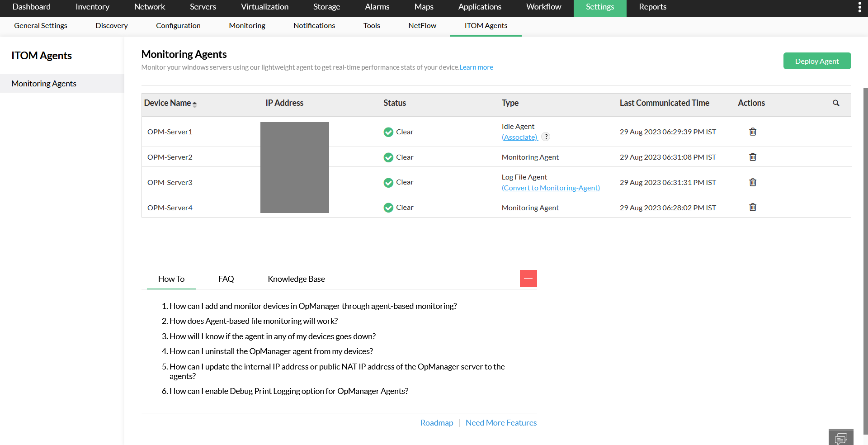Click the 06:29:39 PM timestamp for OPM-Server1

pos(668,132)
